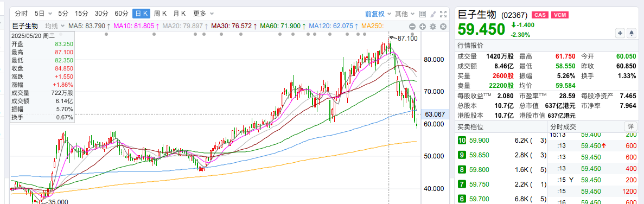644x204 pixels.
Task: Click the CAS badge
Action: [x=540, y=16]
